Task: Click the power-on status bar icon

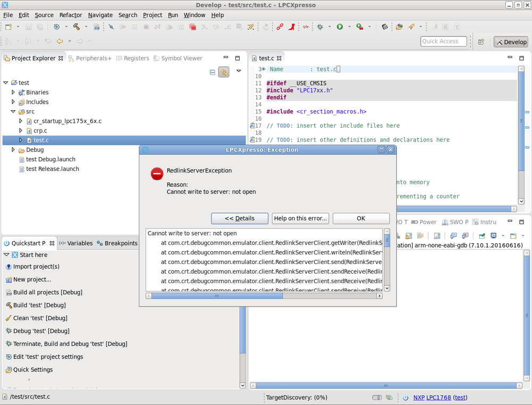Action: click(405, 398)
